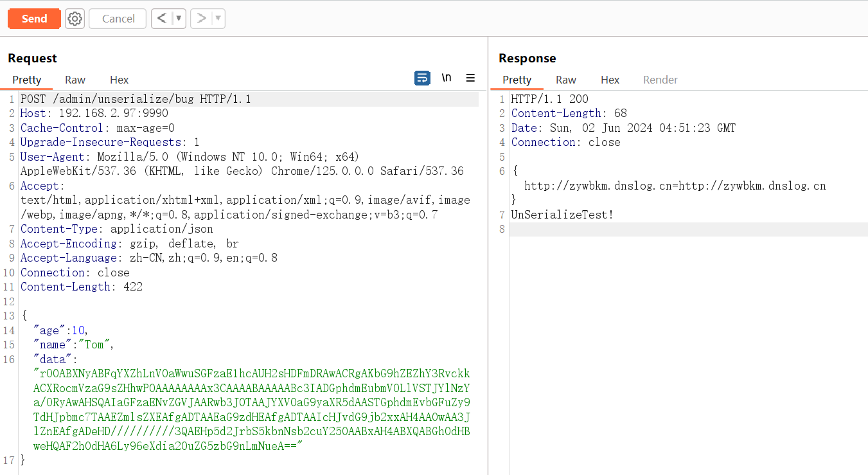Switch to the Response Raw tab
This screenshot has height=475, width=868.
pos(566,80)
